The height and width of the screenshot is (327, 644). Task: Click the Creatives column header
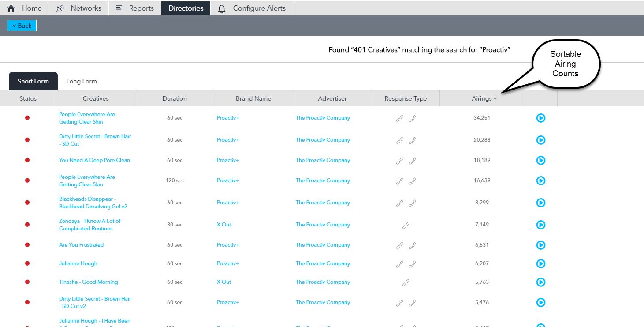coord(96,98)
